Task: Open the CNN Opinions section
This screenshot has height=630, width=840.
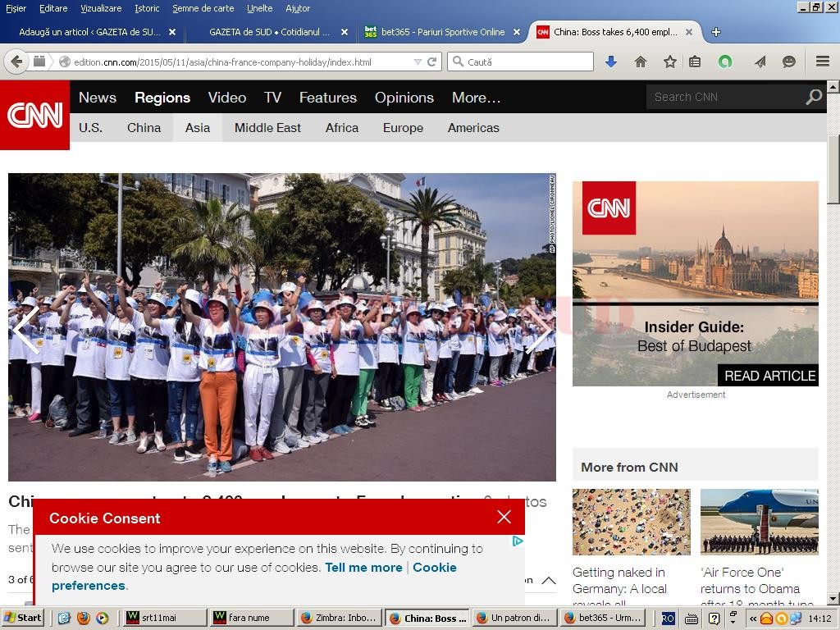Action: coord(404,98)
